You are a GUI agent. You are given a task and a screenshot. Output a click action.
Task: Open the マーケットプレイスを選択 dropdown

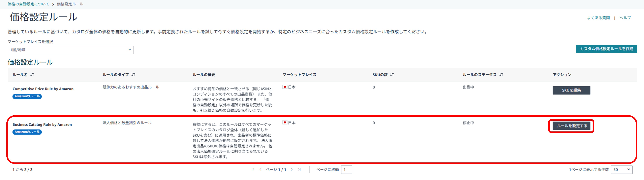70,50
